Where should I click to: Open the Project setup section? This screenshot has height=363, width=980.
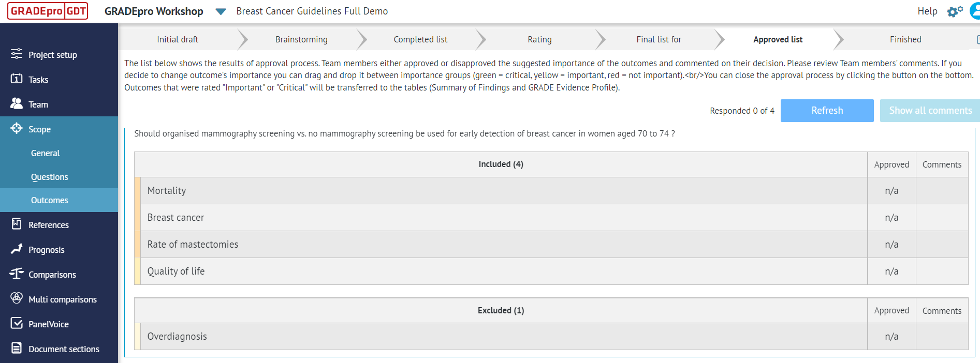click(53, 54)
